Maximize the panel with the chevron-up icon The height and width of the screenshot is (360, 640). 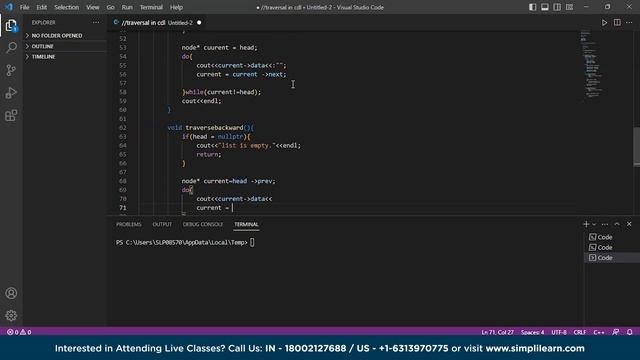[617, 224]
